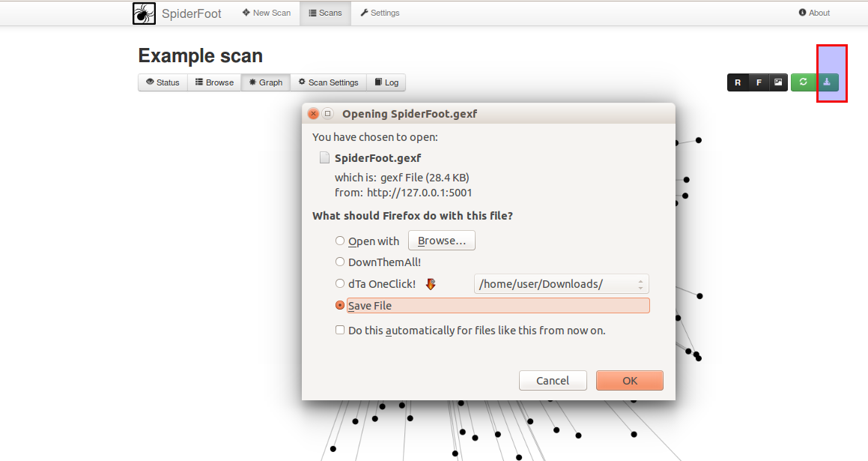Go to the Scans list

[x=326, y=13]
